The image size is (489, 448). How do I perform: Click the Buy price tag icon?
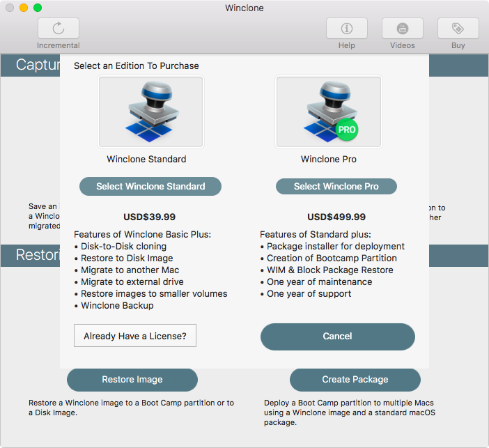[458, 29]
